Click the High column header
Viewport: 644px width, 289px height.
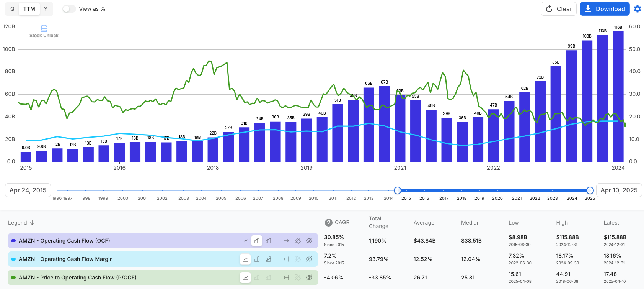click(562, 223)
